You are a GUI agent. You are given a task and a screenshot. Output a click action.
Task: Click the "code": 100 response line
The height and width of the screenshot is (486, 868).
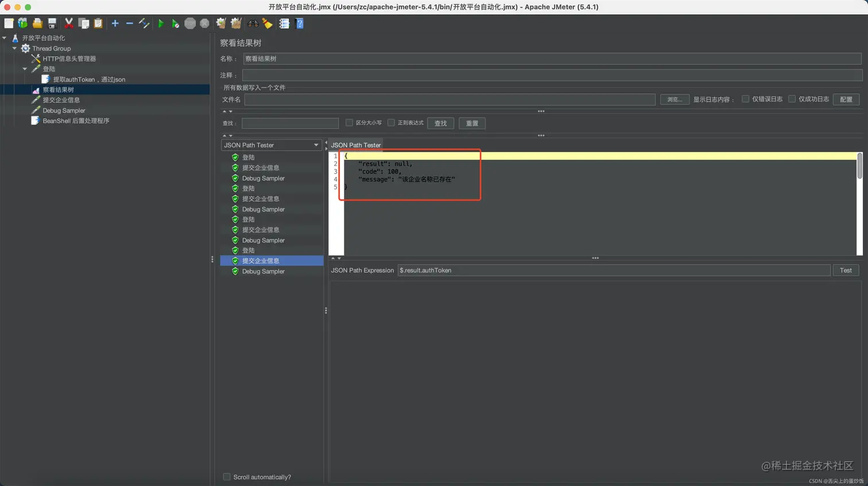380,172
